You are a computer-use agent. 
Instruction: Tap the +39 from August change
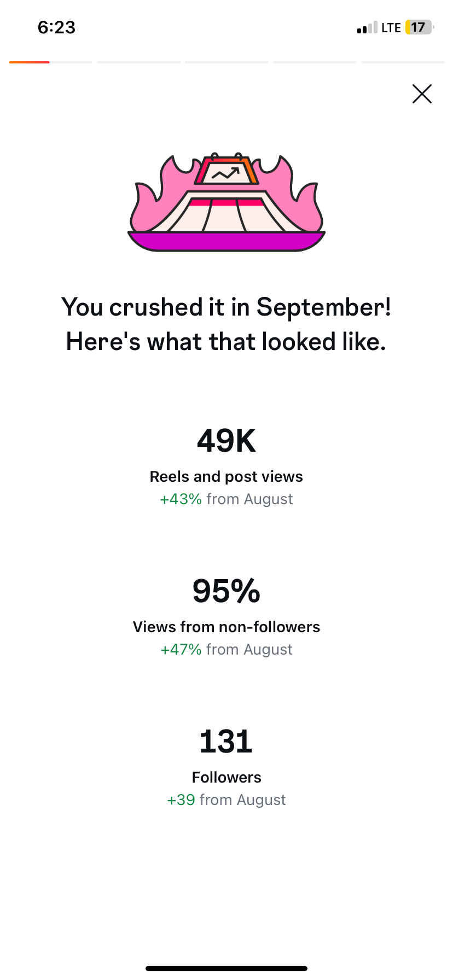pos(226,800)
